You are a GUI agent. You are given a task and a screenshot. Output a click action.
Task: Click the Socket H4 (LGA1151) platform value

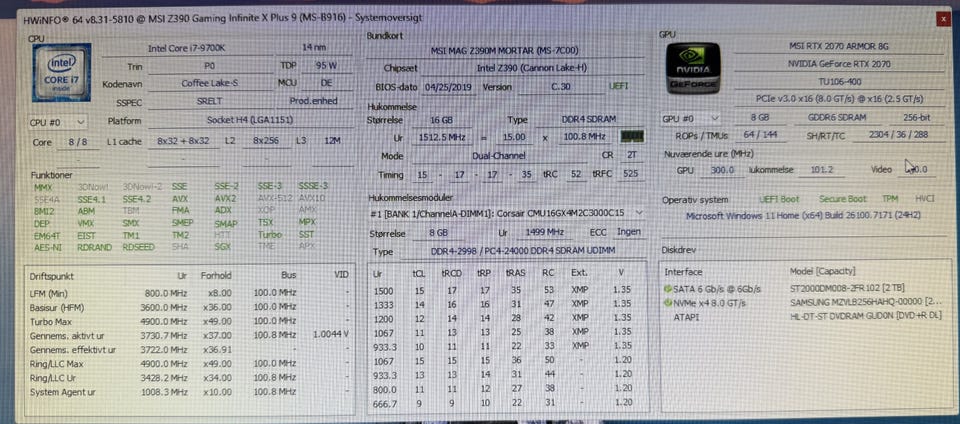click(x=251, y=121)
